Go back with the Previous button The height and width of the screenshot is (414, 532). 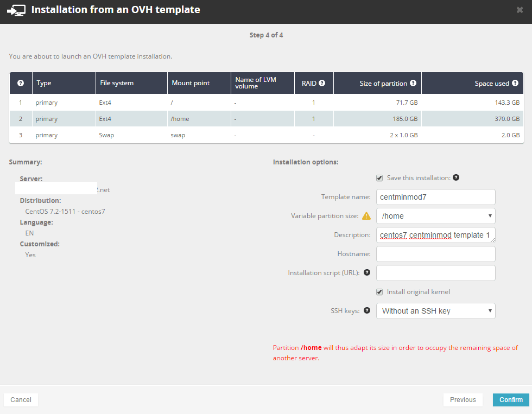coord(463,400)
